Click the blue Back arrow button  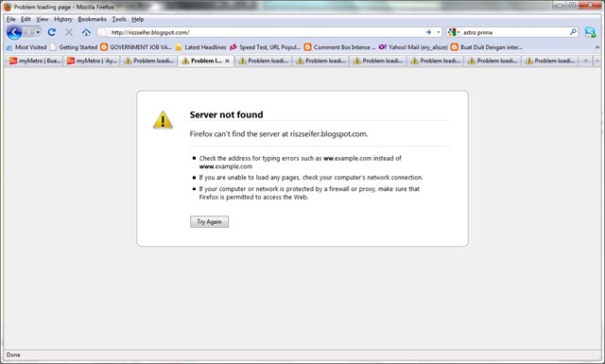click(14, 32)
